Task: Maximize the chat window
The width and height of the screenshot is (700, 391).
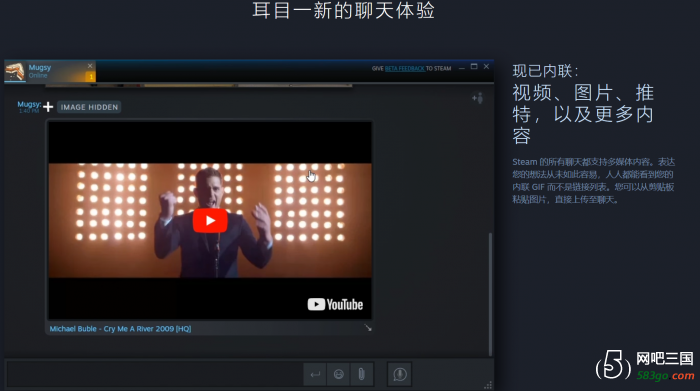Action: pos(474,67)
